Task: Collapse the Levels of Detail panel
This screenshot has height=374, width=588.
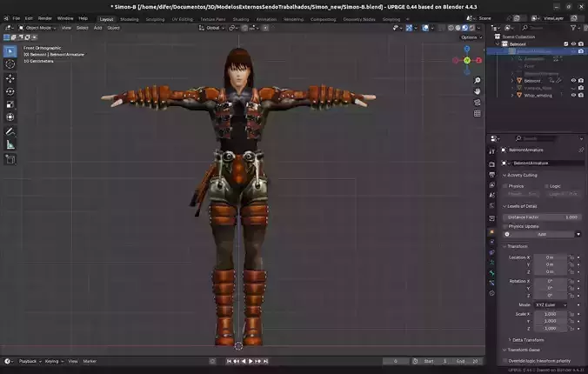Action: point(520,206)
